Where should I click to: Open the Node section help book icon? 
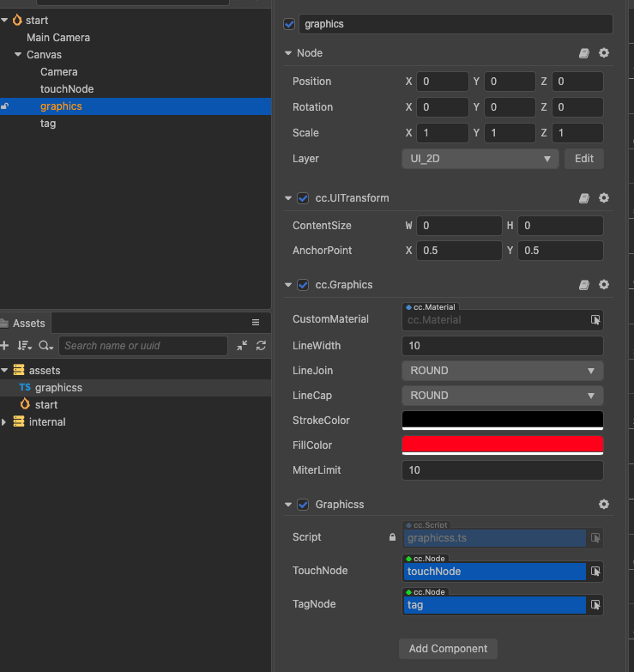[x=584, y=53]
